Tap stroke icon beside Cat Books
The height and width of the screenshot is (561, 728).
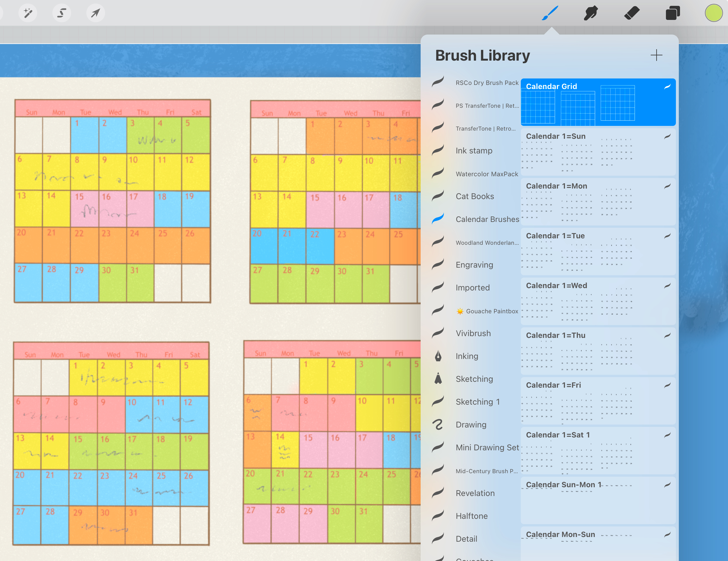point(438,196)
